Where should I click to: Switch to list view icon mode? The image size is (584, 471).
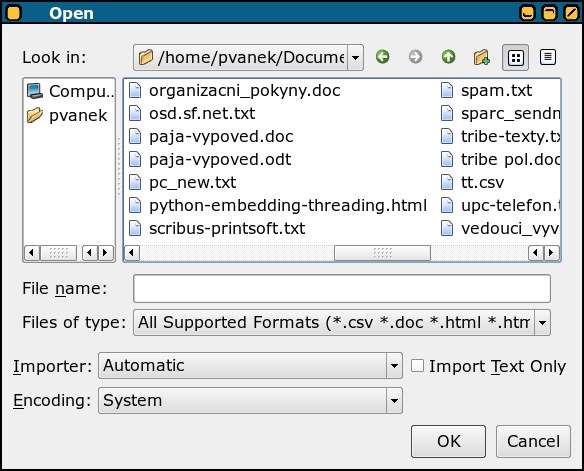pos(515,57)
